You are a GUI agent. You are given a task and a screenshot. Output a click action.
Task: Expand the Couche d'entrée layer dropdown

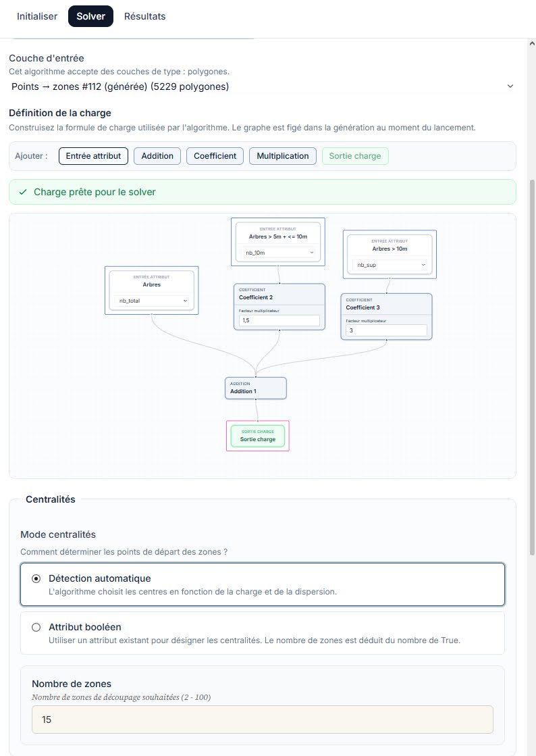[x=263, y=86]
